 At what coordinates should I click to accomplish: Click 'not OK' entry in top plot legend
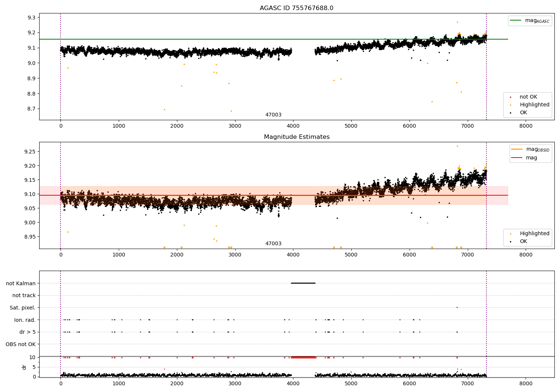[x=528, y=97]
